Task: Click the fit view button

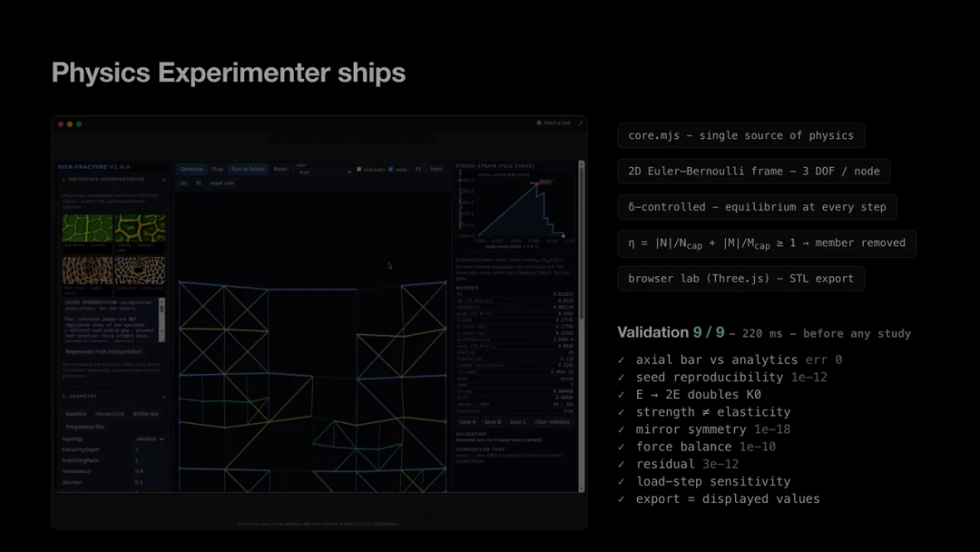Action: coord(198,183)
